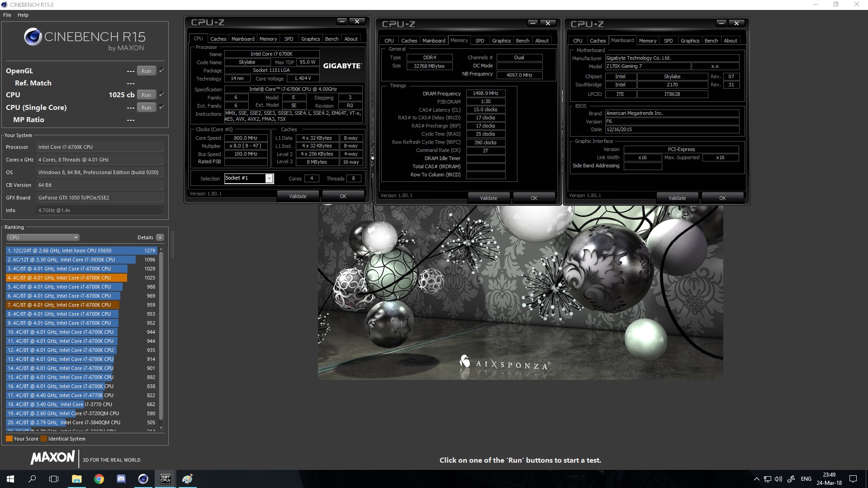Screen dimensions: 868x488
Task: Open Task View on the taskbar
Action: (x=54, y=479)
